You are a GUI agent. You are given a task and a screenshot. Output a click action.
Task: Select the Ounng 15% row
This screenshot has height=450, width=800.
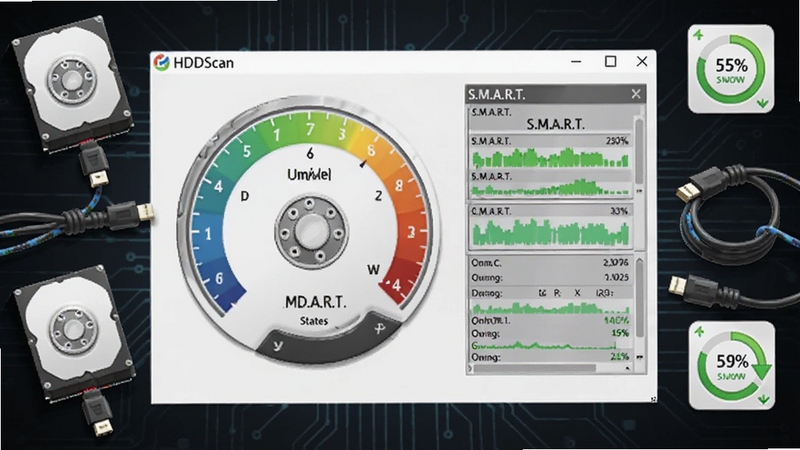[x=550, y=333]
